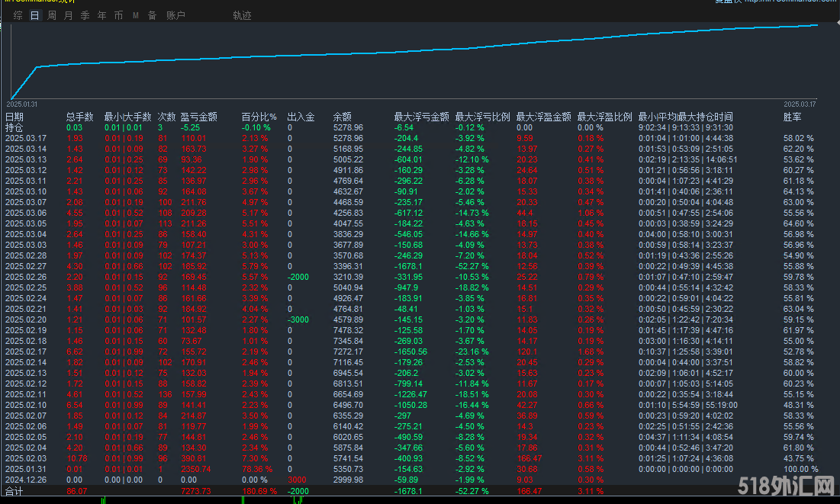Open the 季 quarterly tab
Viewport: 840px width, 504px height.
(x=85, y=15)
